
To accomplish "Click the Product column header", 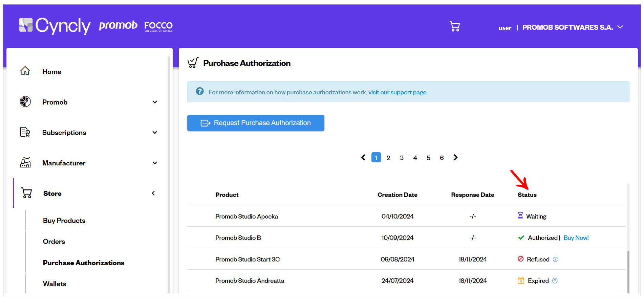I will pyautogui.click(x=227, y=195).
